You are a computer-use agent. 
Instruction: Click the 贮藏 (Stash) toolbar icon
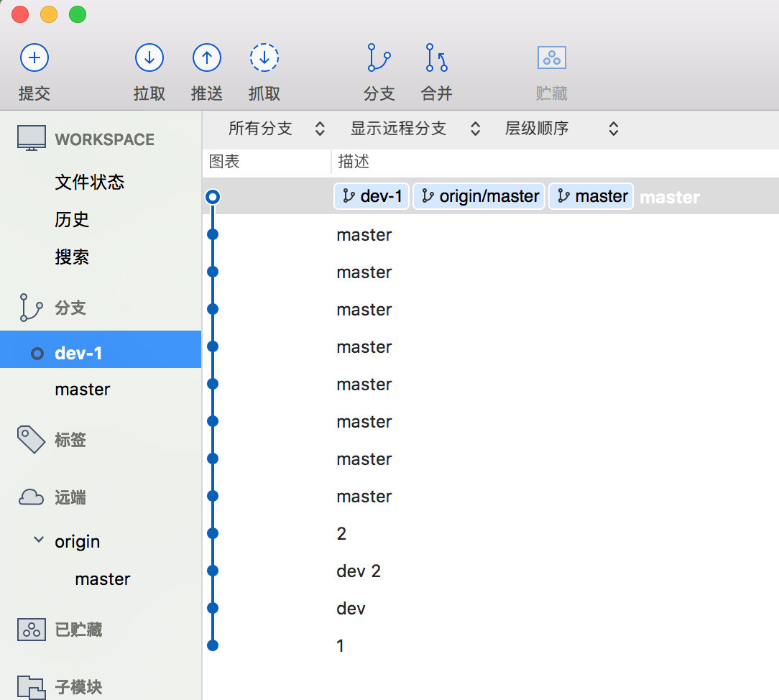[551, 58]
